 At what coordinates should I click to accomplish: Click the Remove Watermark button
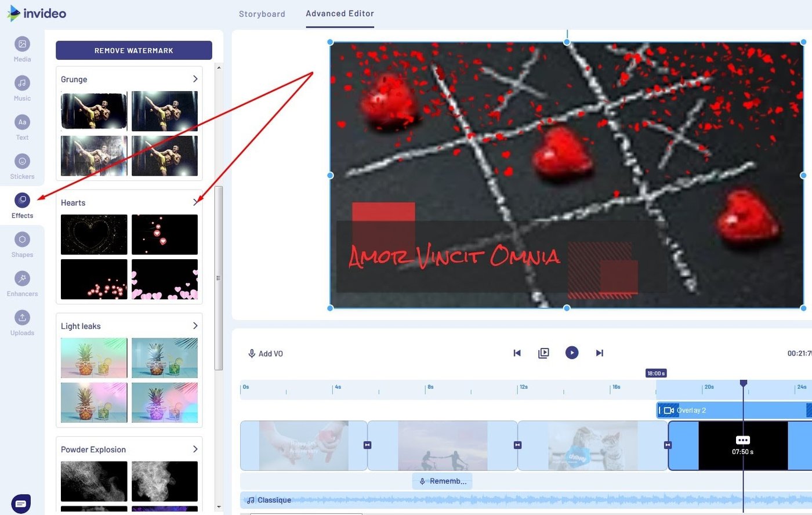pos(133,50)
